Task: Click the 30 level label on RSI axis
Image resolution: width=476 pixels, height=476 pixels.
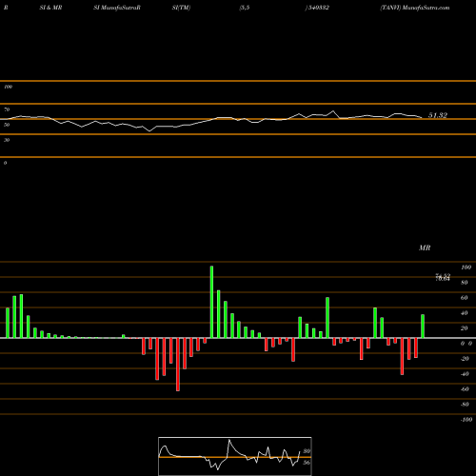Action: pos(7,140)
